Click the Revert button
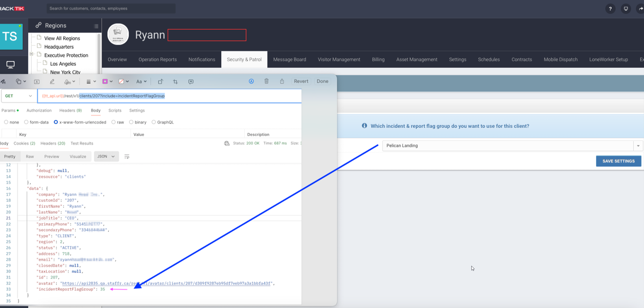644x308 pixels. coord(301,81)
